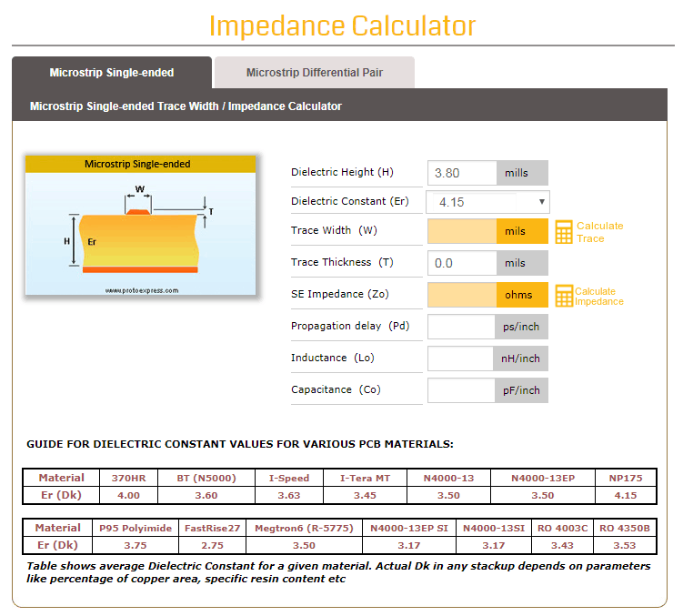Click the ps/inch unit label
This screenshot has width=683, height=616.
point(521,327)
